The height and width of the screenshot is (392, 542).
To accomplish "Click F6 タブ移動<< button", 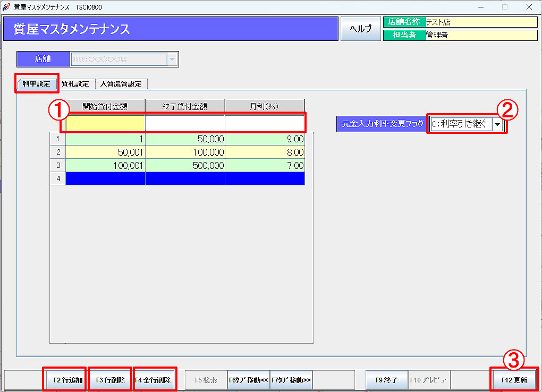I will coord(249,380).
